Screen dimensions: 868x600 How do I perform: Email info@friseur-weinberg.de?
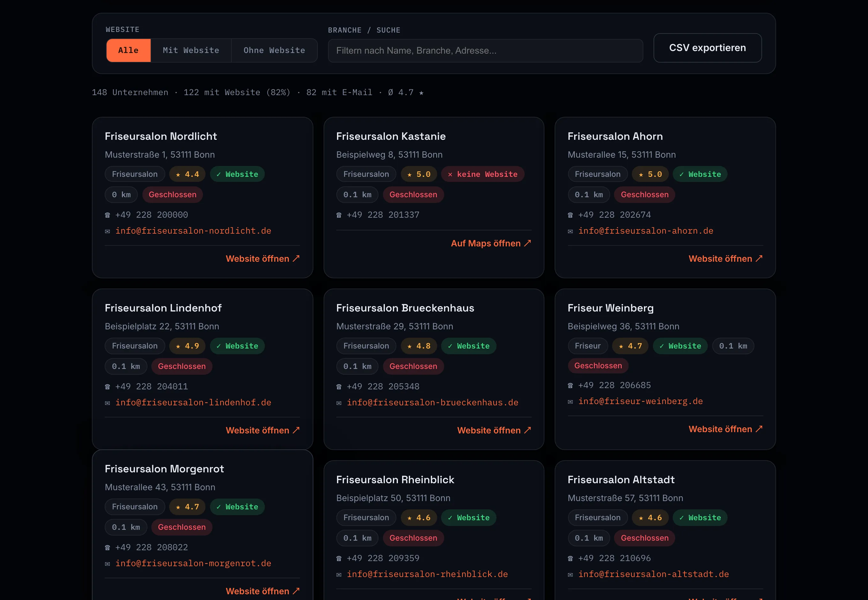(x=640, y=401)
